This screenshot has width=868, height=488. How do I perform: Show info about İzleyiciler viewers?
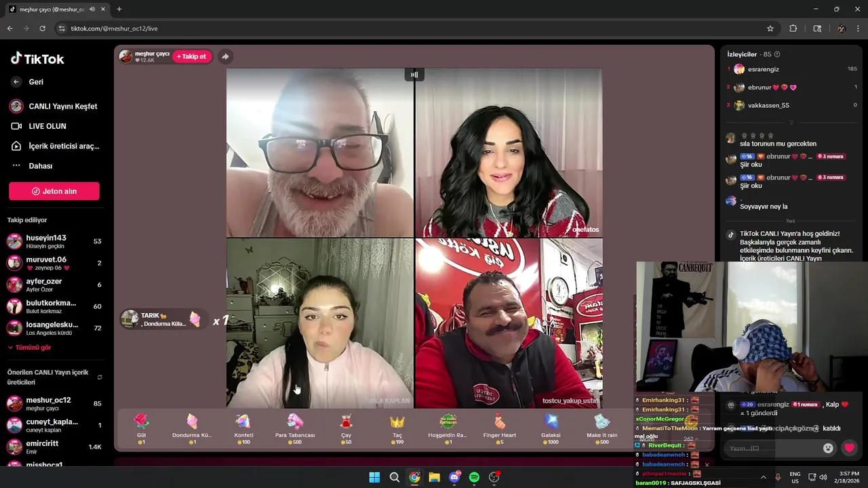(777, 54)
